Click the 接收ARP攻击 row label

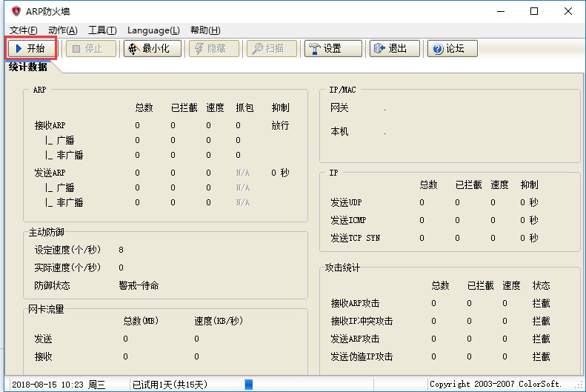(x=355, y=303)
